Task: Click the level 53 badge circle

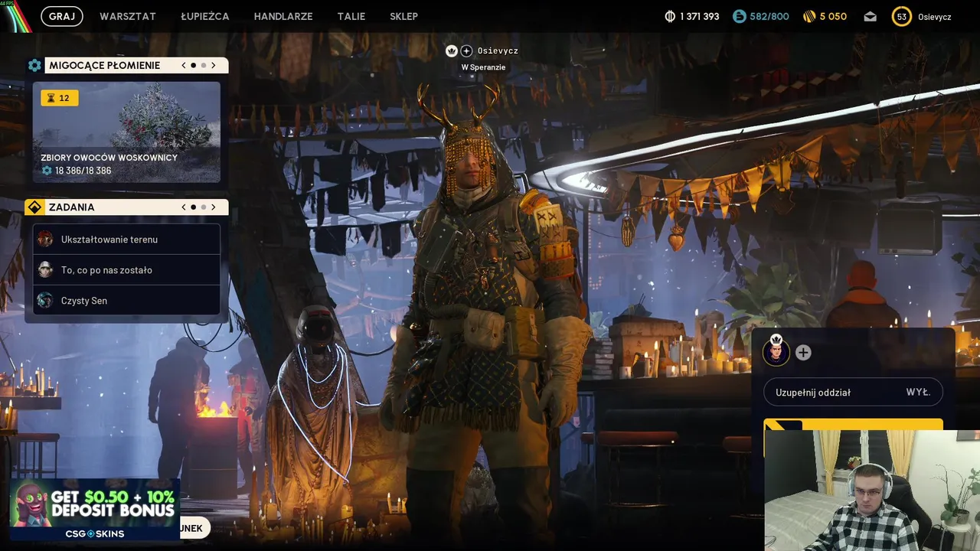Action: coord(902,16)
